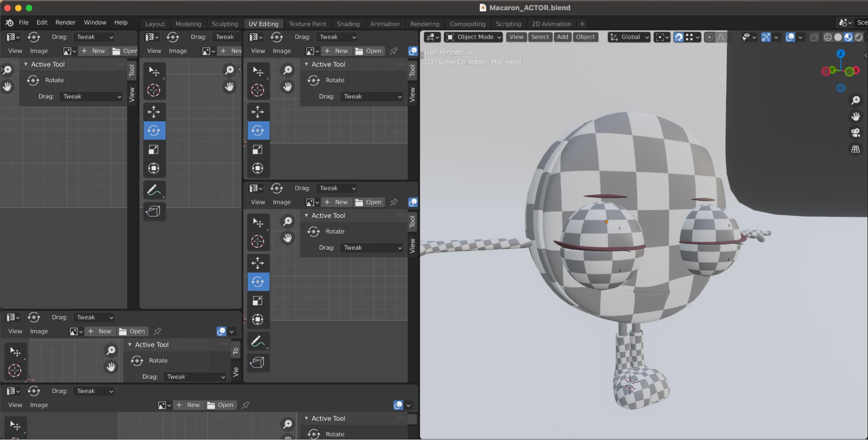
Task: Select solid viewport shading
Action: coord(838,37)
